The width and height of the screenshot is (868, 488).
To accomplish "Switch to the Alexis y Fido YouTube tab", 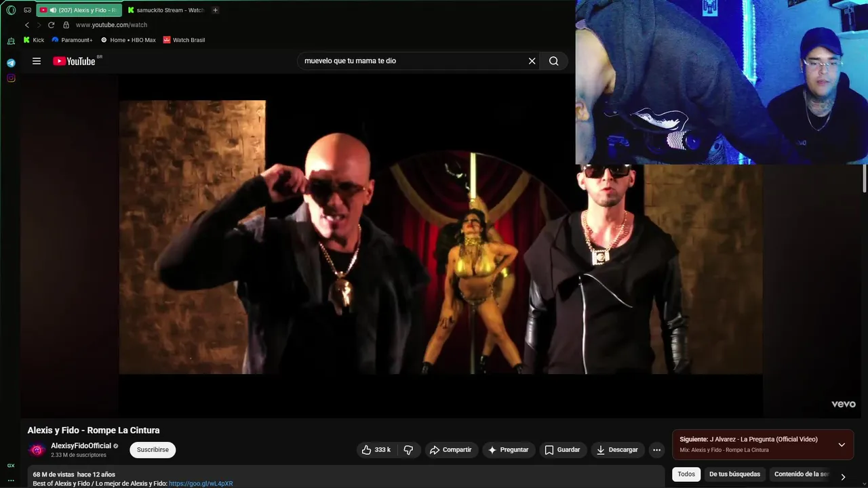I will tap(78, 10).
